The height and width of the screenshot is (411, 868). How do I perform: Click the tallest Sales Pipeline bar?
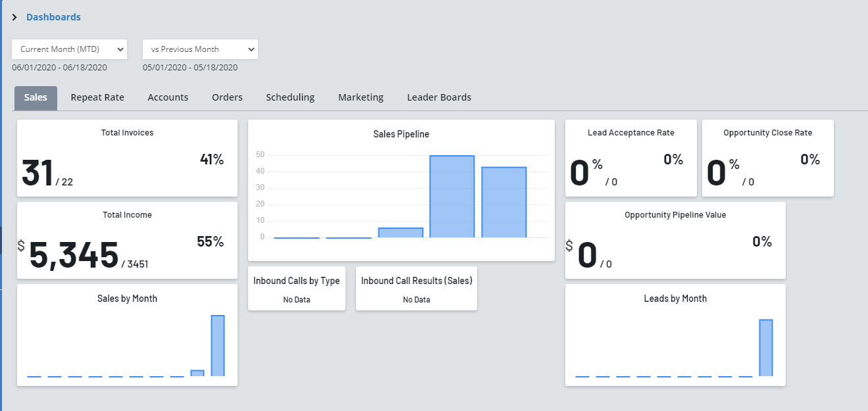[452, 196]
